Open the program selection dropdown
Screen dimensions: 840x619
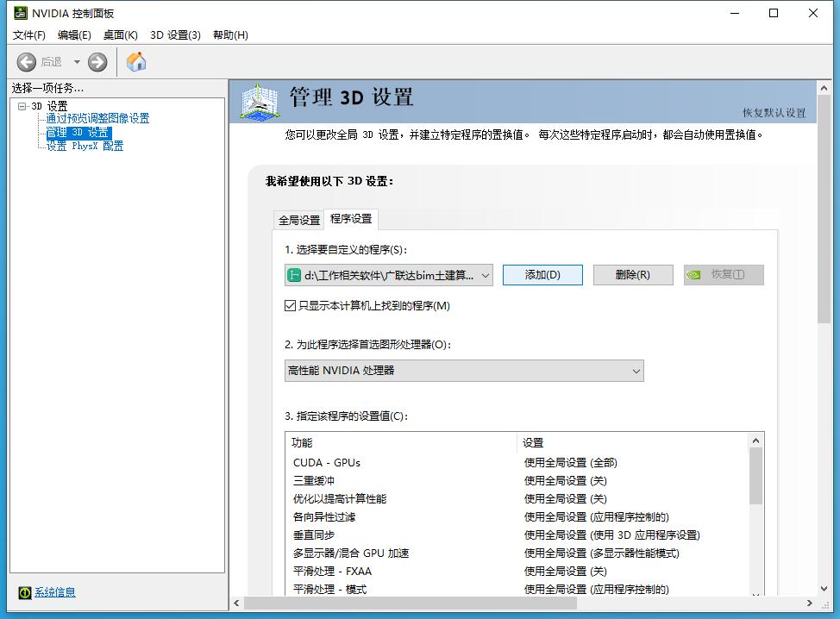pyautogui.click(x=388, y=275)
